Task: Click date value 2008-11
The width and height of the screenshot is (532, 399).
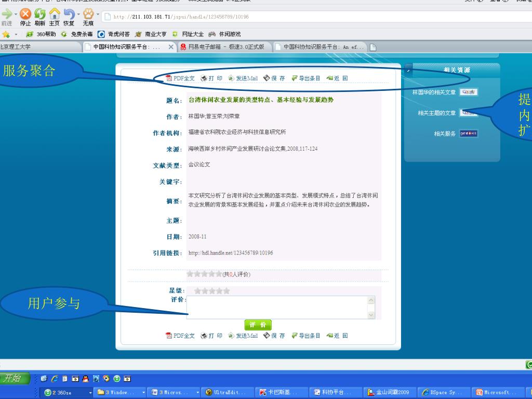Action: [x=197, y=236]
